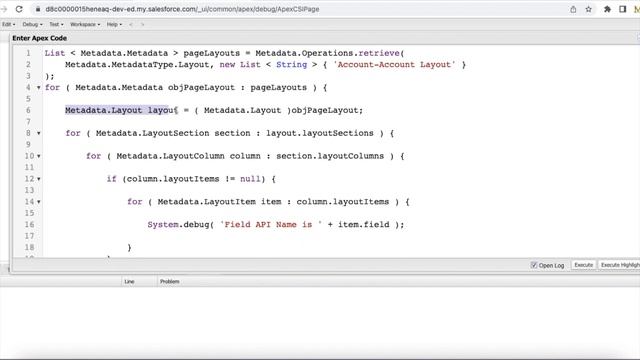Image resolution: width=640 pixels, height=360 pixels.
Task: Collapse the if block at line 12
Action: point(39,179)
